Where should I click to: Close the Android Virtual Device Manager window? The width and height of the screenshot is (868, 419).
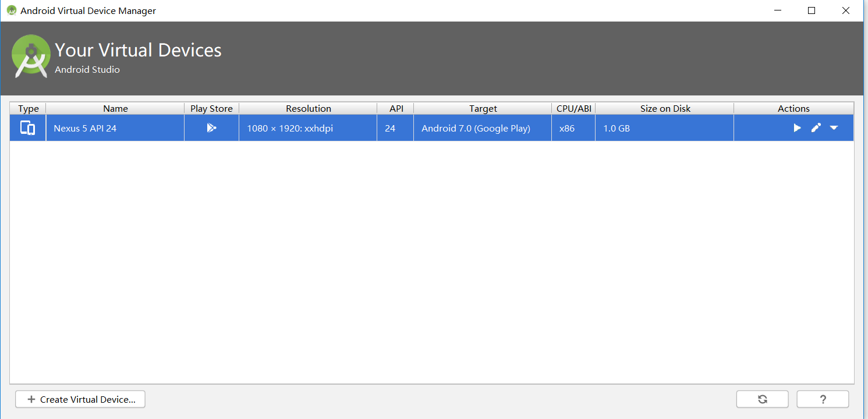(x=846, y=10)
